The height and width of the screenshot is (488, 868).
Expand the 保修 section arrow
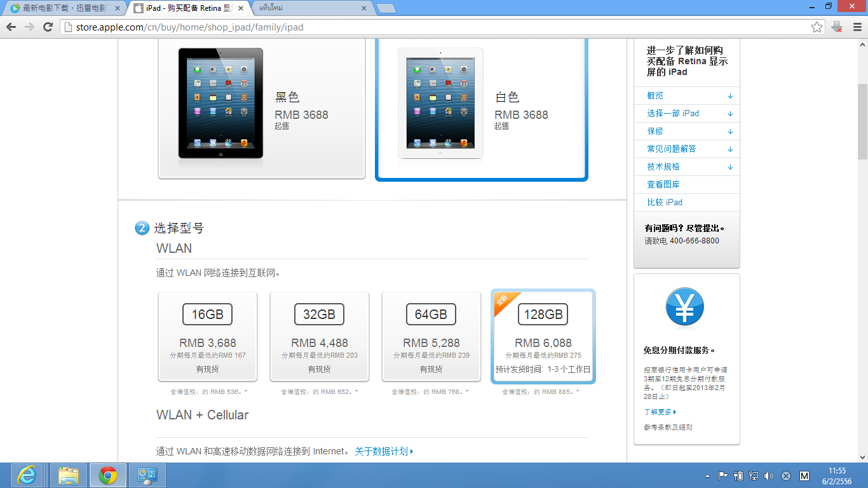tap(730, 132)
